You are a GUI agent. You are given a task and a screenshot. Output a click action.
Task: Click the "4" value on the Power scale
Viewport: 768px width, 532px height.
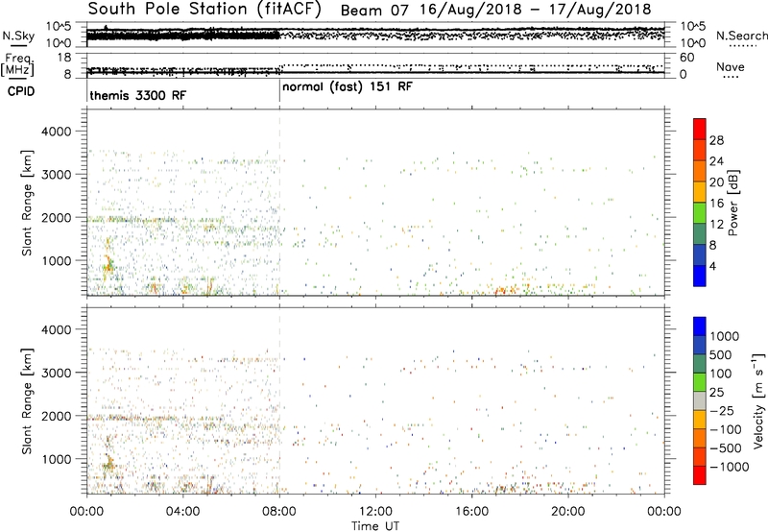713,266
